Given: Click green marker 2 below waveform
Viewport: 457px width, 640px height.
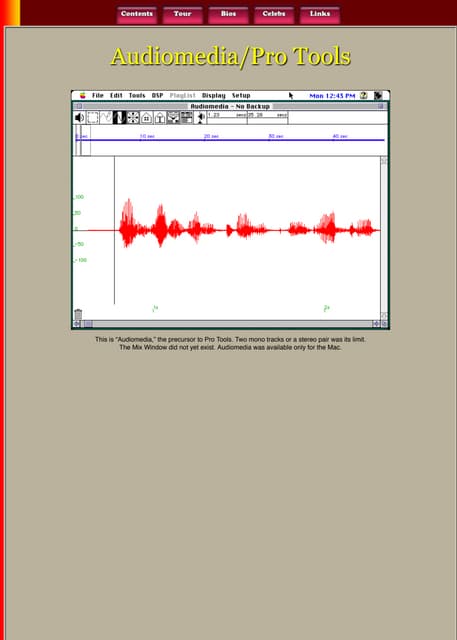Looking at the screenshot, I should click(x=326, y=309).
